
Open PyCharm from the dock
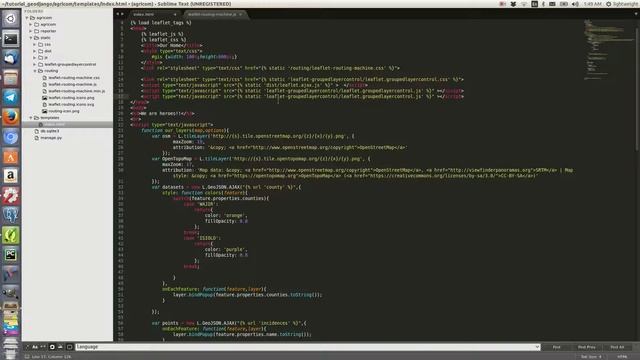tap(11, 255)
